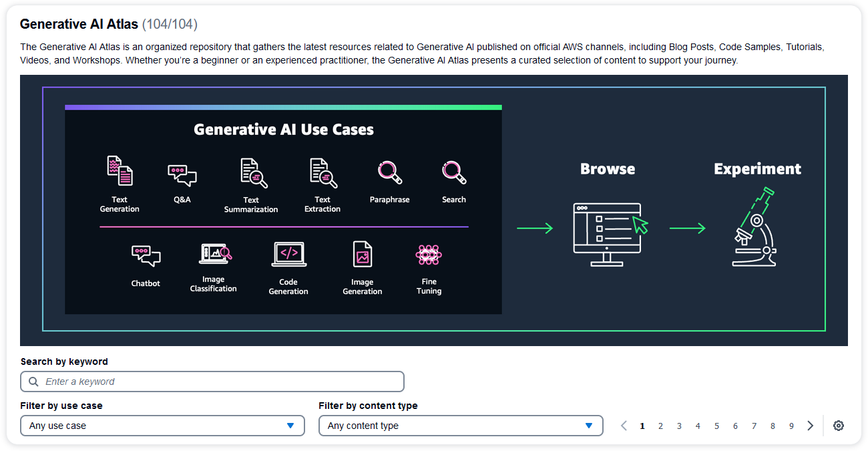This screenshot has height=451, width=868.
Task: Open the Any content type dropdown
Action: click(x=461, y=426)
